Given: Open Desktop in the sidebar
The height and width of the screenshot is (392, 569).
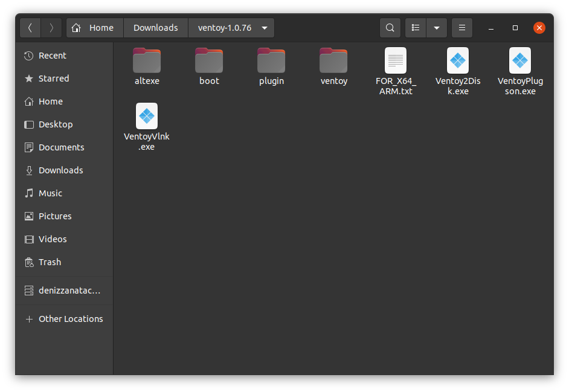Looking at the screenshot, I should tap(64, 124).
